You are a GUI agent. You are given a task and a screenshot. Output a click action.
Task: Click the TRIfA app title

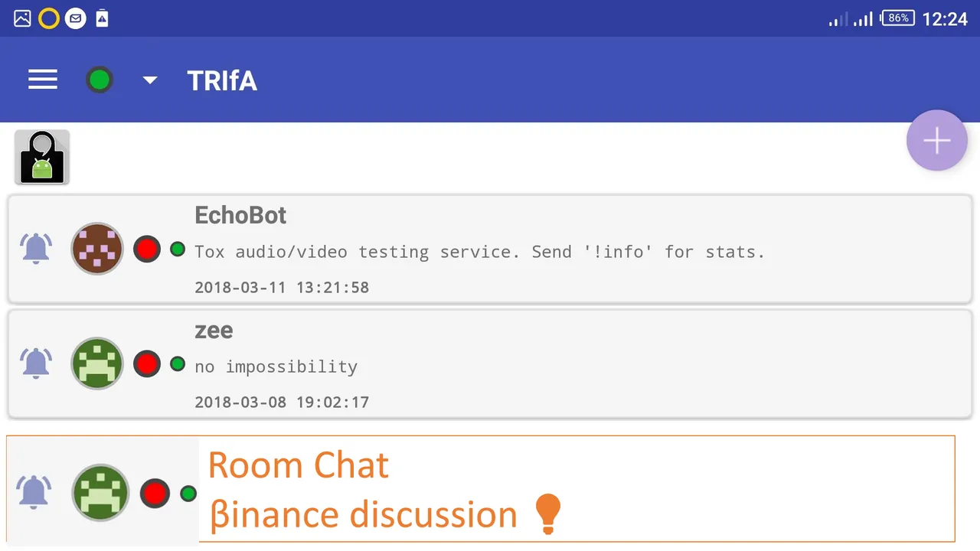(x=222, y=80)
